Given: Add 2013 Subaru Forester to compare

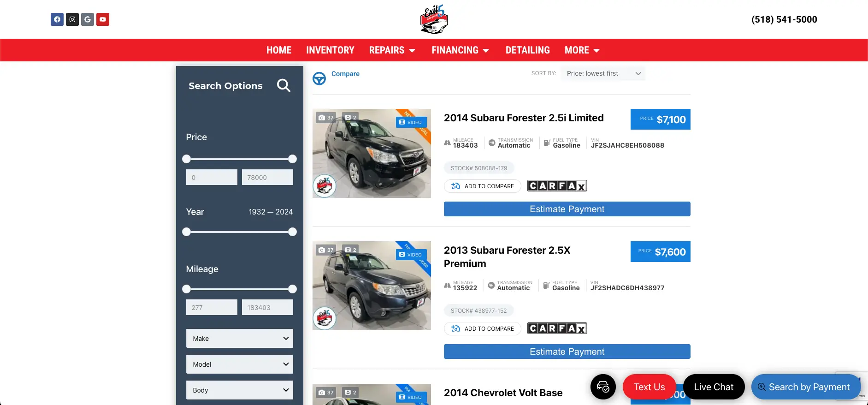Looking at the screenshot, I should (483, 328).
